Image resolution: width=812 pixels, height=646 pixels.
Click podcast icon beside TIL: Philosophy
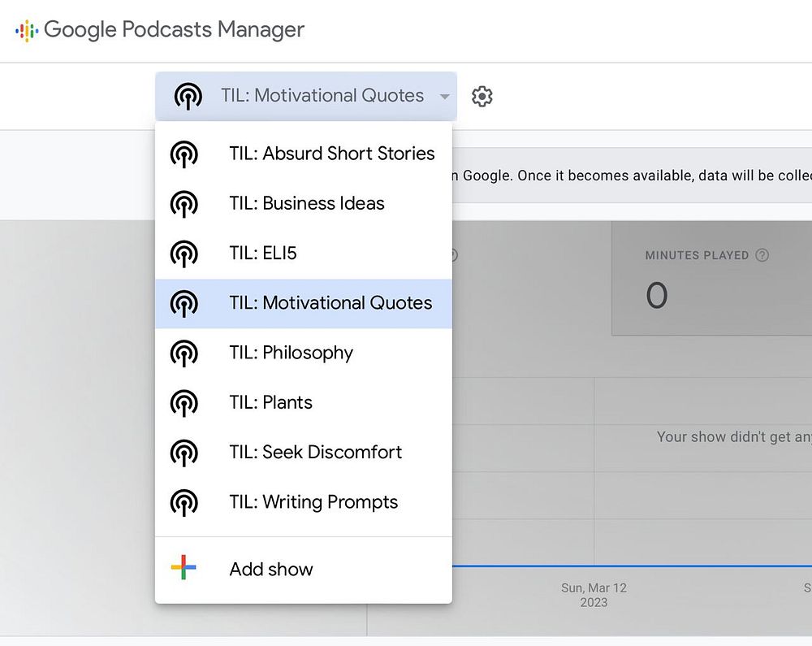coord(184,353)
